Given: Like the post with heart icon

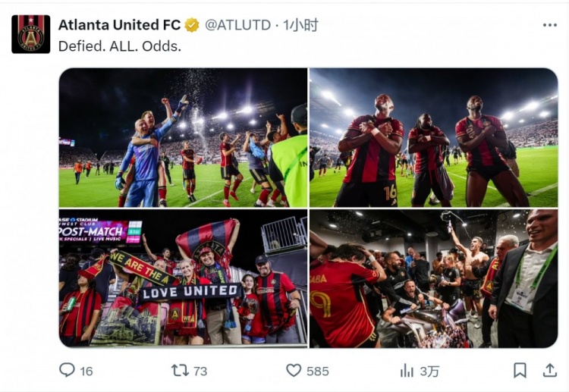Looking at the screenshot, I should coord(294,370).
